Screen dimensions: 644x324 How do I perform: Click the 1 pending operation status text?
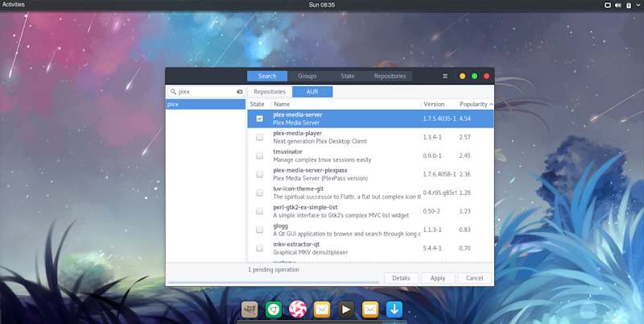pyautogui.click(x=274, y=270)
